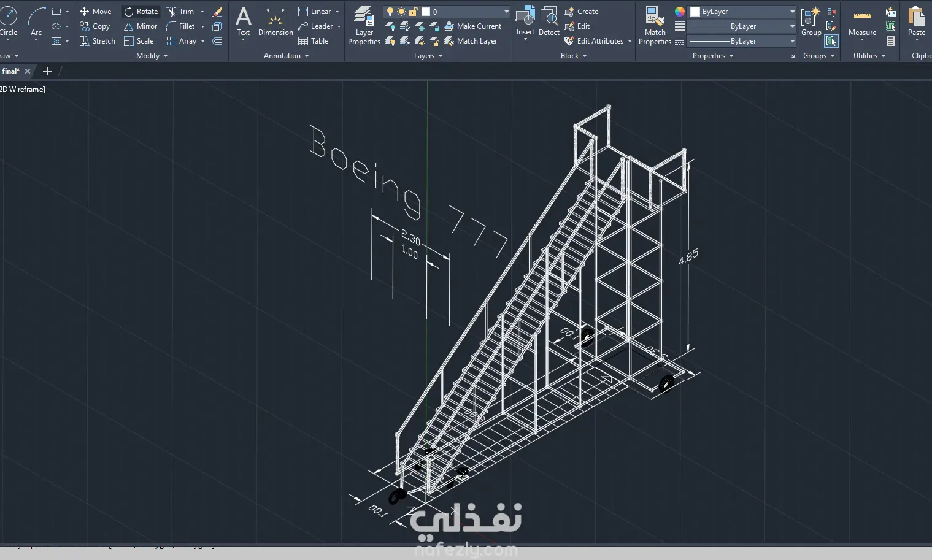Switch to the final* drawing tab
This screenshot has height=560, width=932.
pos(10,71)
